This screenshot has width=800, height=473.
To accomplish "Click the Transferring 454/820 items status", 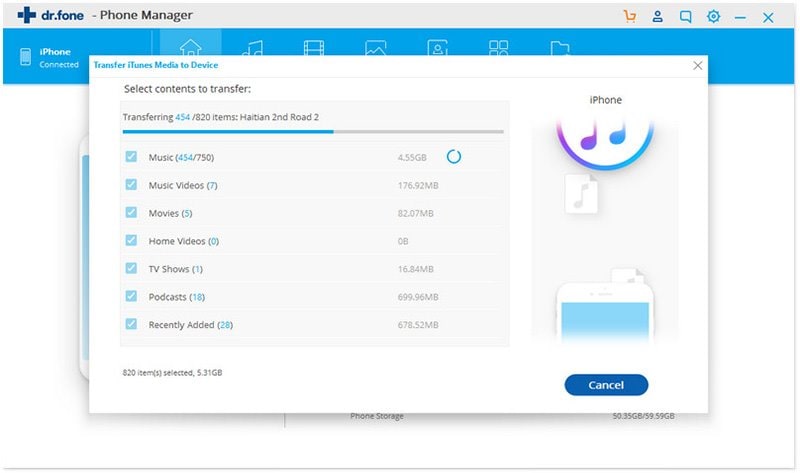I will [221, 117].
